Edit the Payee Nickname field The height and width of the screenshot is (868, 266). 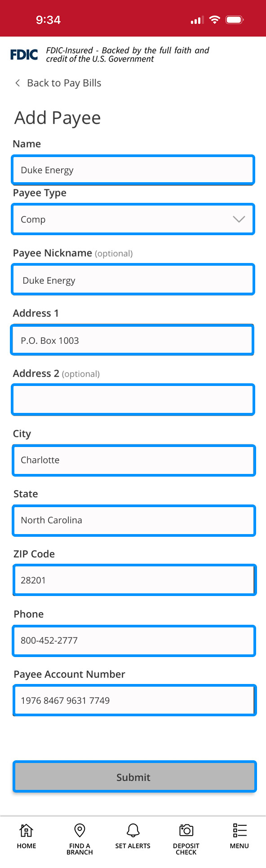coord(133,279)
